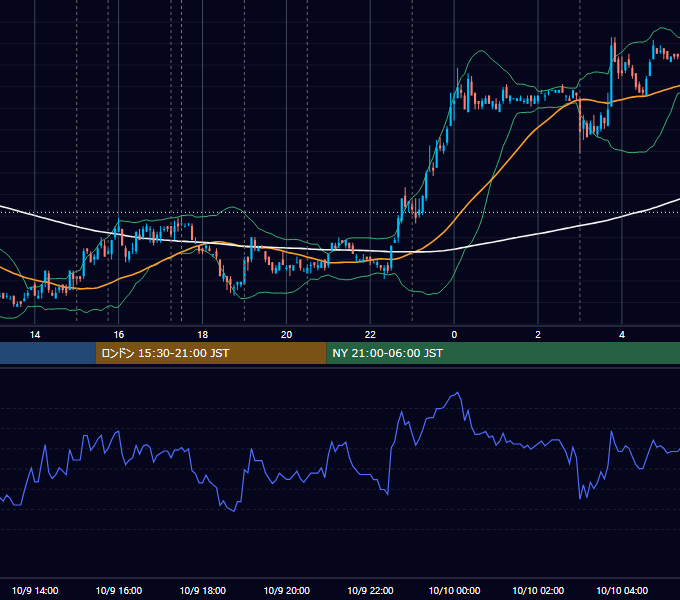Click the NY 21:00-06:00 JST session bar
The width and height of the screenshot is (680, 600).
[503, 353]
